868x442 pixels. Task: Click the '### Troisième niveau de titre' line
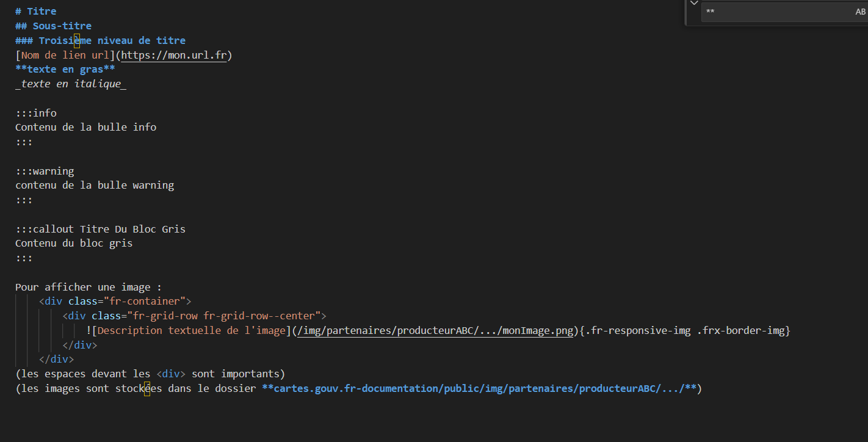(x=101, y=41)
